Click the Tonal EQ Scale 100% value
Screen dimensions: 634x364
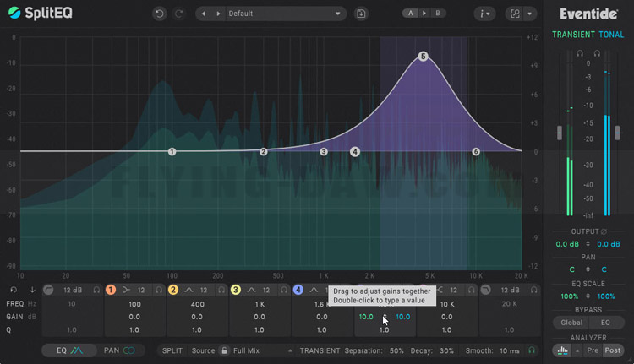[x=606, y=296]
